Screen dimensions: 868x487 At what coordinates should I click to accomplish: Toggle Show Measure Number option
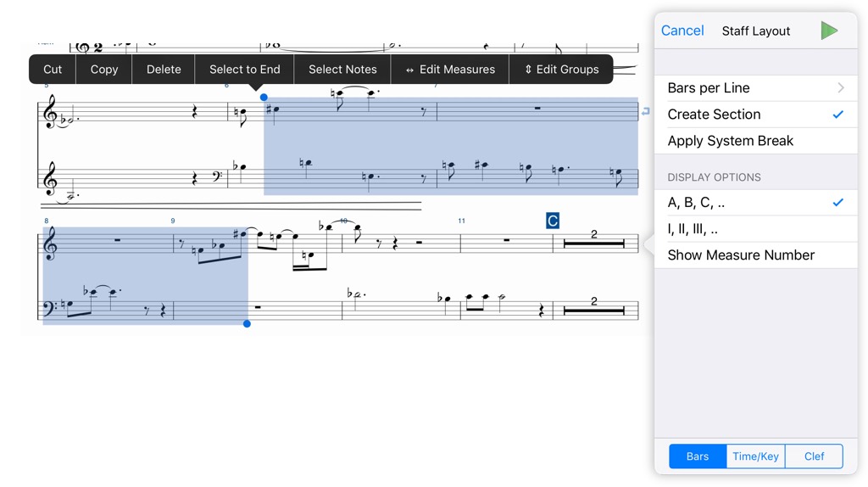(756, 255)
